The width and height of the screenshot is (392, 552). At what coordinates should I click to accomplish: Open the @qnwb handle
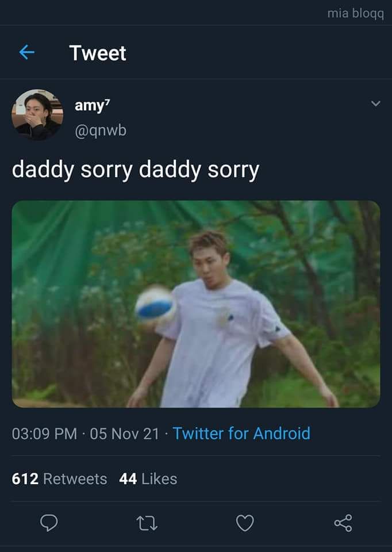tap(101, 131)
